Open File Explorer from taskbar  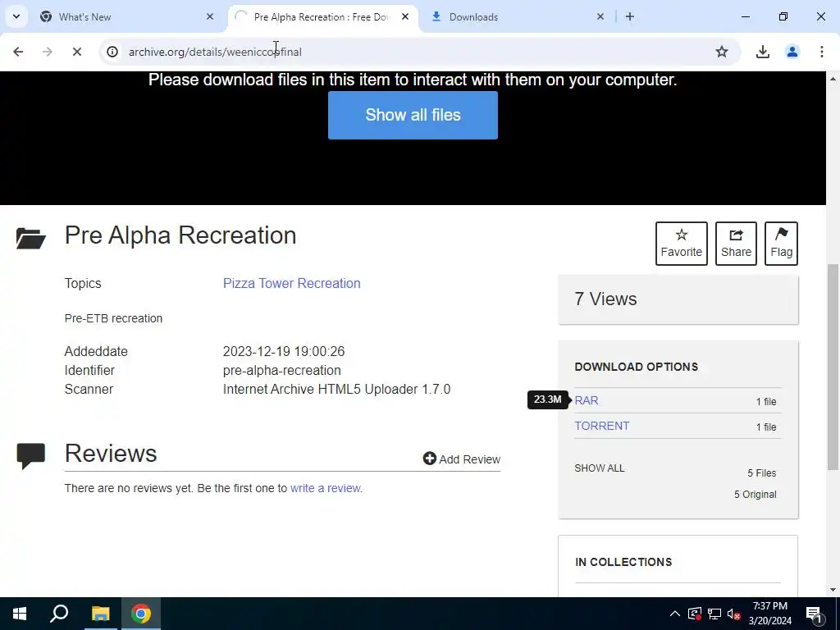[100, 614]
